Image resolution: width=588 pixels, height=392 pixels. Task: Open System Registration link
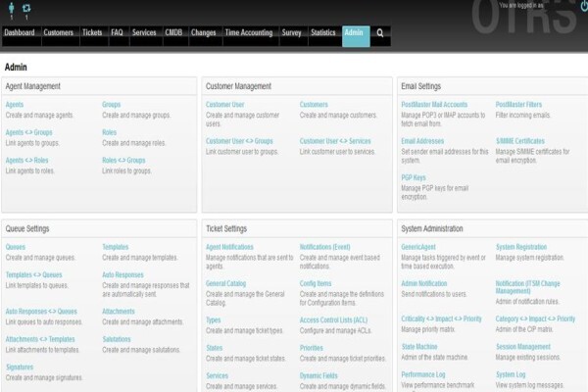[x=521, y=247]
